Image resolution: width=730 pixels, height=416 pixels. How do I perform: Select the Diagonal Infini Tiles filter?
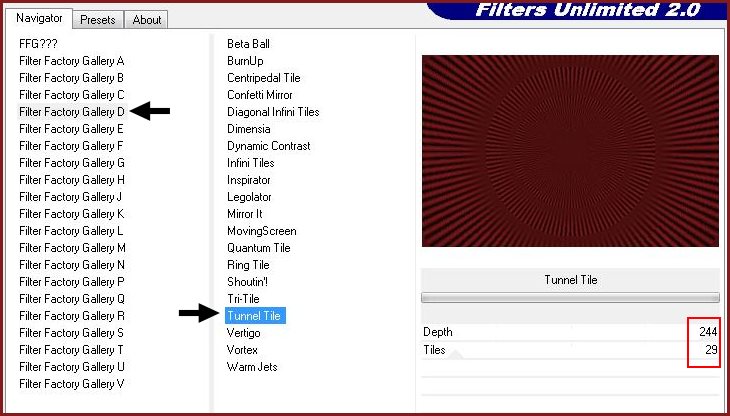[273, 112]
